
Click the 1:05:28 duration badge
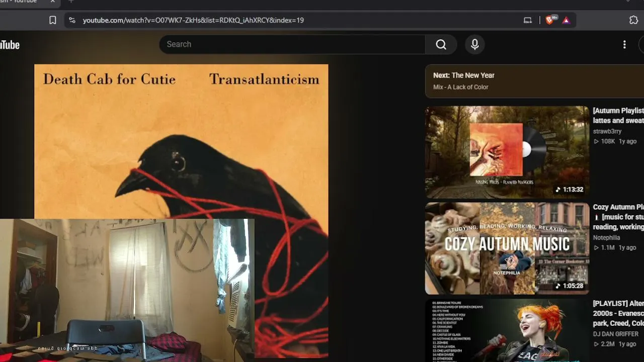coord(569,286)
